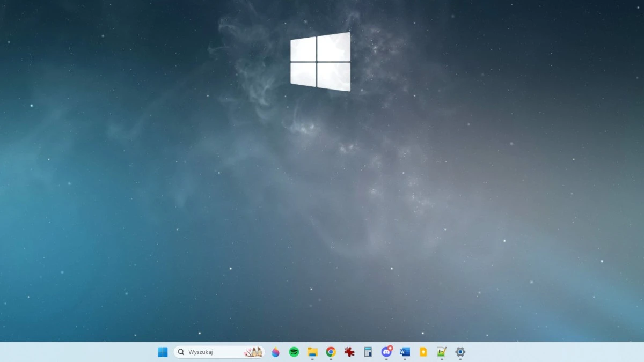
Task: Click the magnifier icon in the search bar
Action: point(181,352)
